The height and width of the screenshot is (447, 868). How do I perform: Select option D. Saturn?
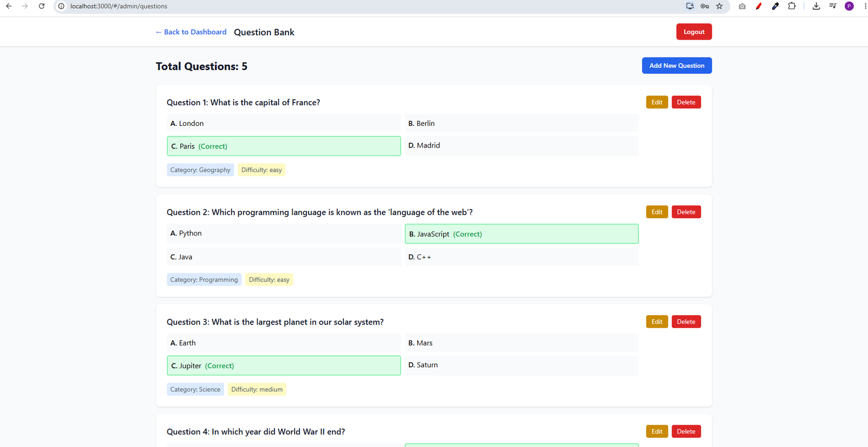(x=521, y=365)
